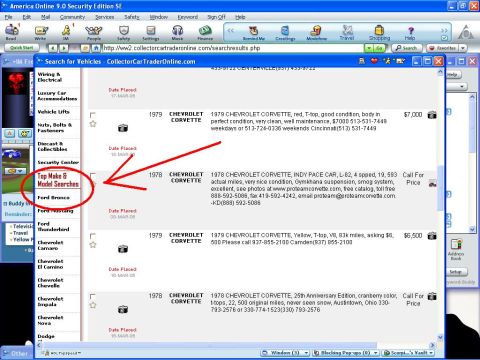Click the AOL triangle logo icon
The width and height of the screenshot is (480, 360).
pos(466,33)
